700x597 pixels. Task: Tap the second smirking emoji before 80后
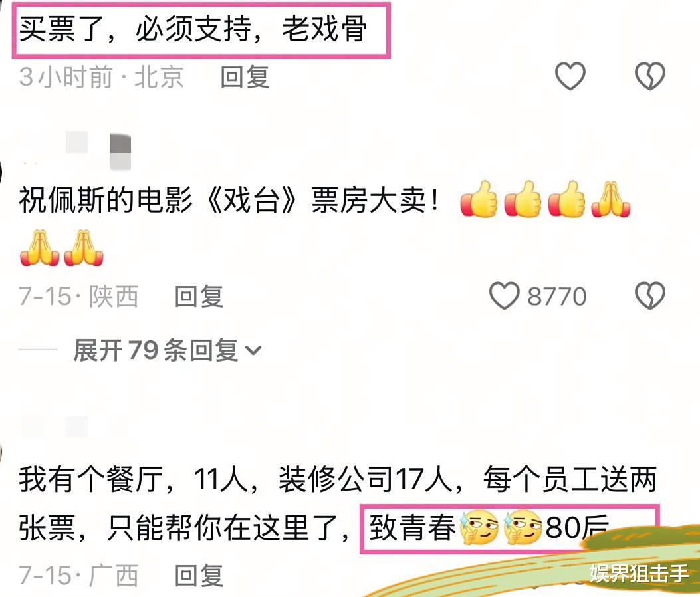tap(523, 528)
